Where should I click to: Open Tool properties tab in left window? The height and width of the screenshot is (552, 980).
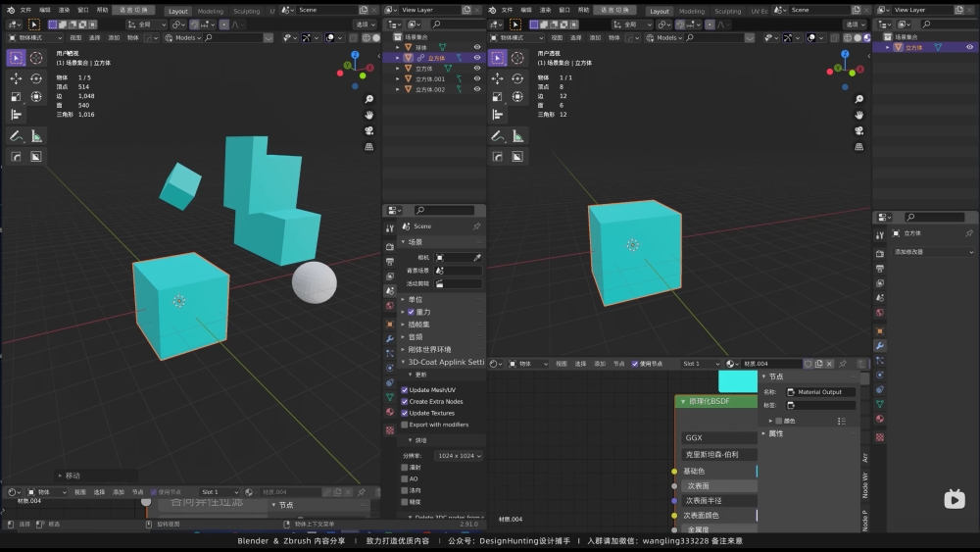click(x=390, y=228)
